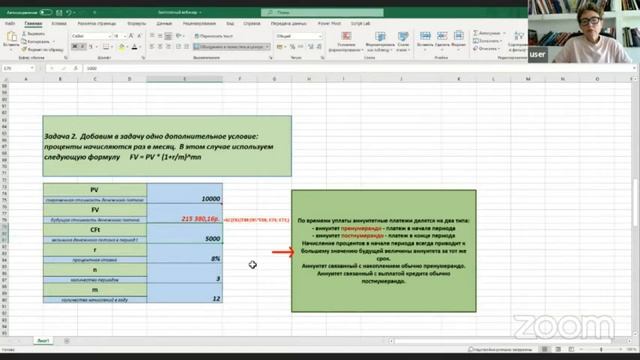This screenshot has width=640, height=360.
Task: Click the Center horizontally icon
Action: pyautogui.click(x=160, y=47)
